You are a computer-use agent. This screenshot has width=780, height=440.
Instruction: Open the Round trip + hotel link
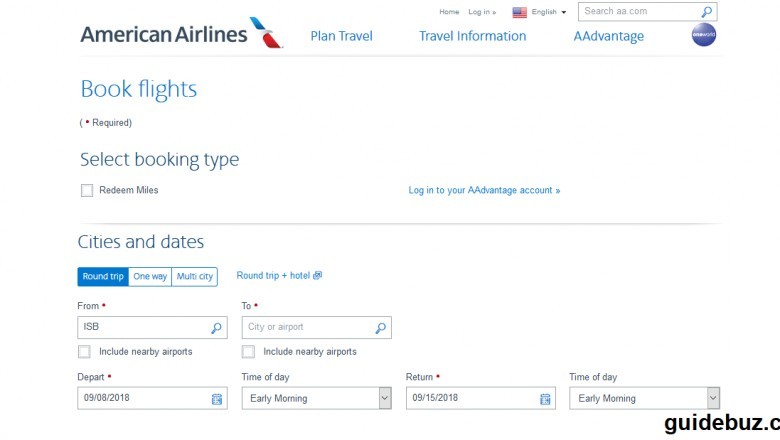pos(279,275)
